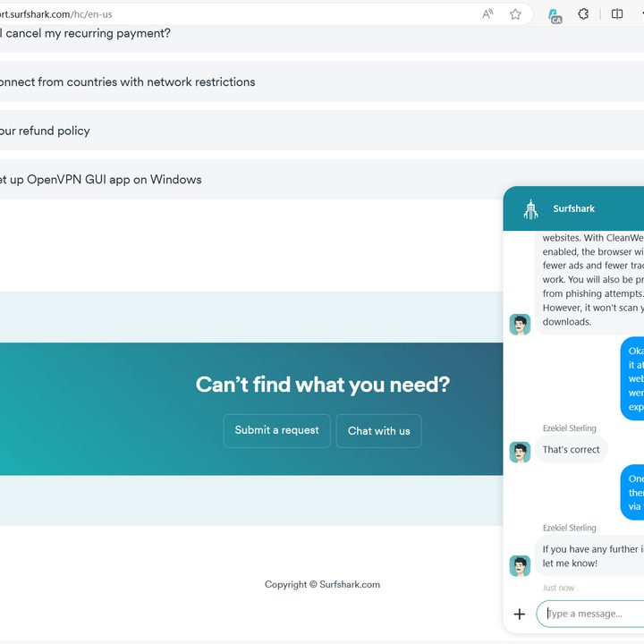This screenshot has width=644, height=644.
Task: Open the countries with network restrictions article
Action: point(322,81)
